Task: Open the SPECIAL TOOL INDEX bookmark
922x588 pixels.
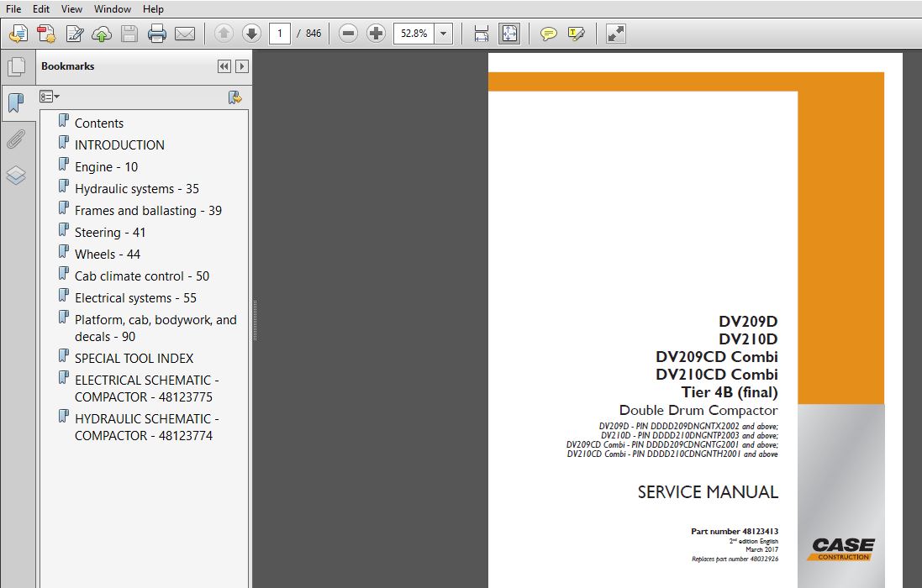Action: pos(134,359)
